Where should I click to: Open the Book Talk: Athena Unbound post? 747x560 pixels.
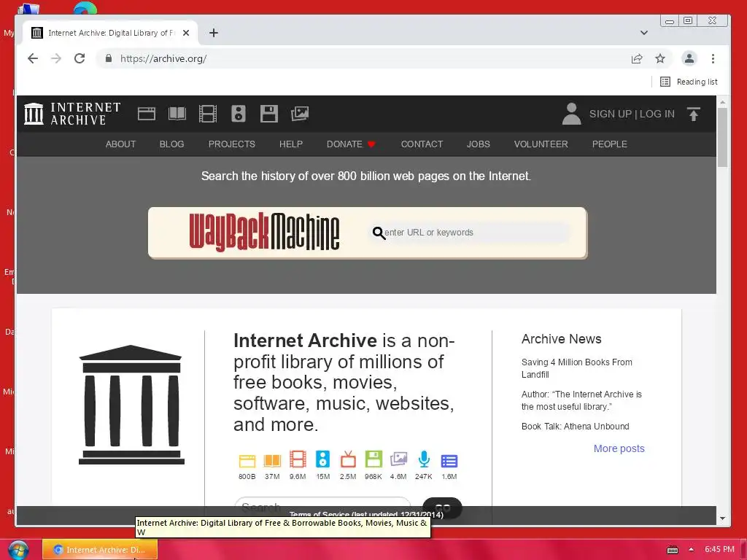[575, 426]
